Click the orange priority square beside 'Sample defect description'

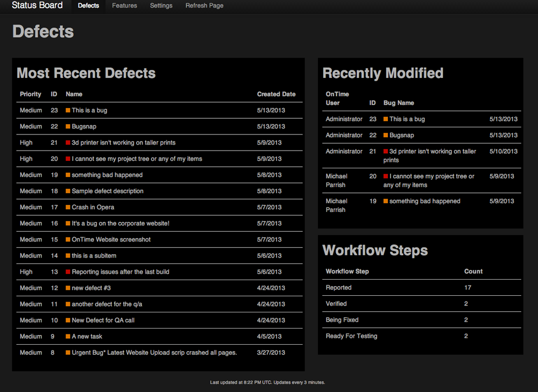click(x=68, y=191)
